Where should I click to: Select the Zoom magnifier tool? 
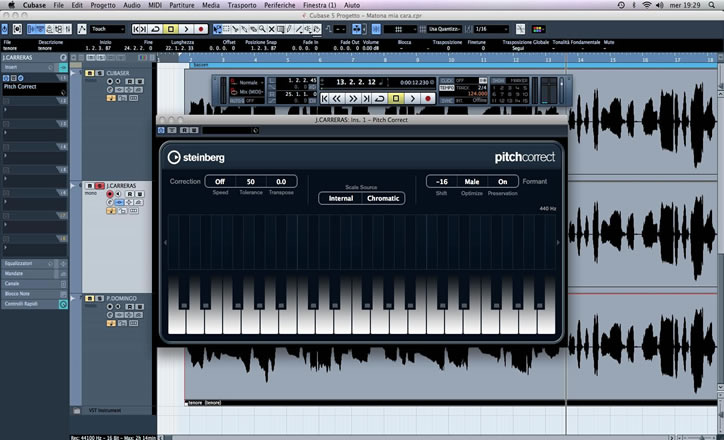tap(262, 29)
